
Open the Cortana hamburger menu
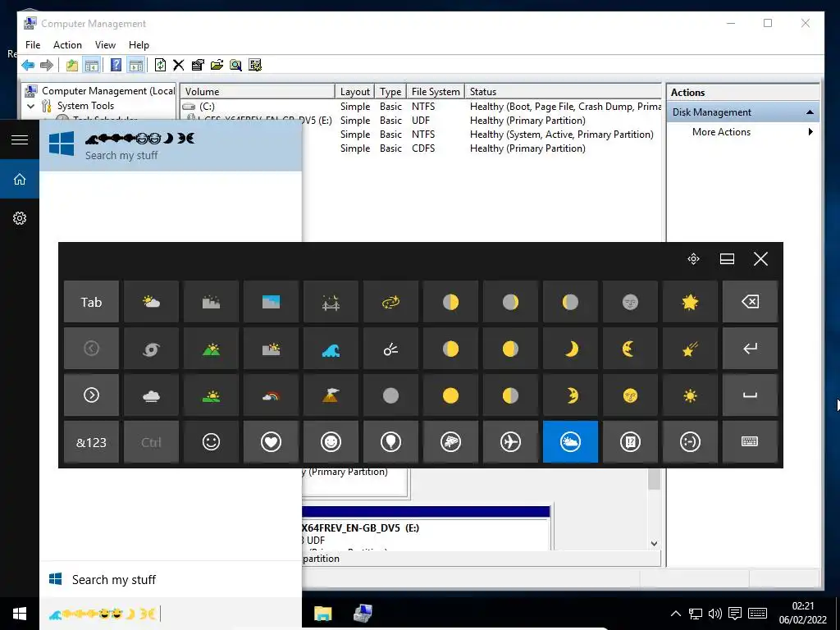tap(20, 139)
